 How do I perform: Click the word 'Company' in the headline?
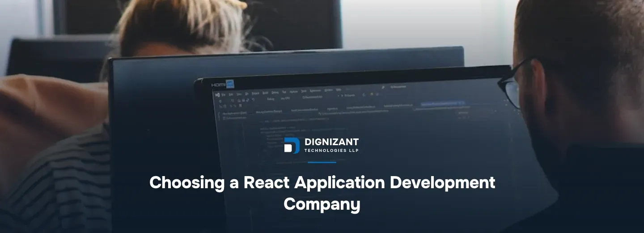click(x=322, y=204)
